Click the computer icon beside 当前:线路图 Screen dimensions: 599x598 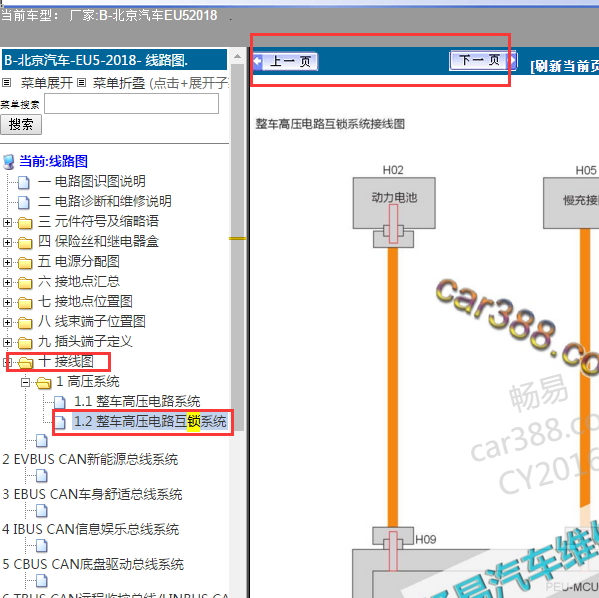tap(8, 162)
